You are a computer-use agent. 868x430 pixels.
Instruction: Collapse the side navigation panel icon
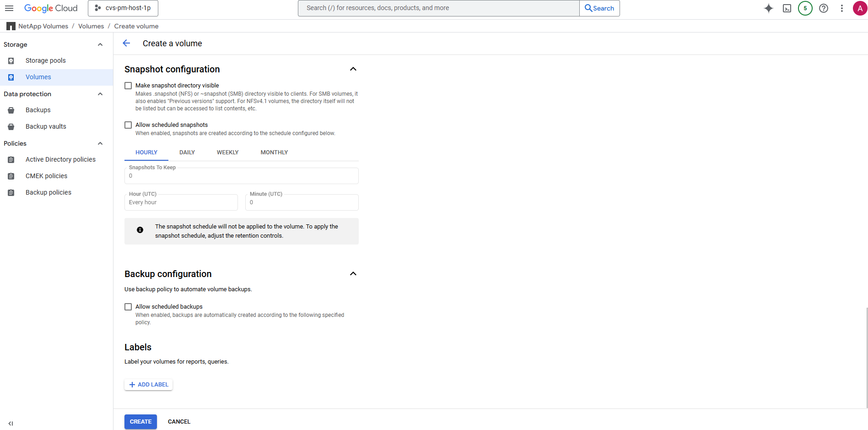[11, 424]
